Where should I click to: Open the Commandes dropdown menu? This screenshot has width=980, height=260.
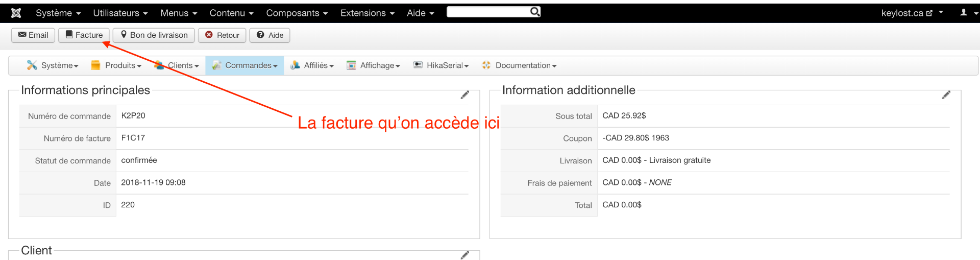pyautogui.click(x=245, y=65)
